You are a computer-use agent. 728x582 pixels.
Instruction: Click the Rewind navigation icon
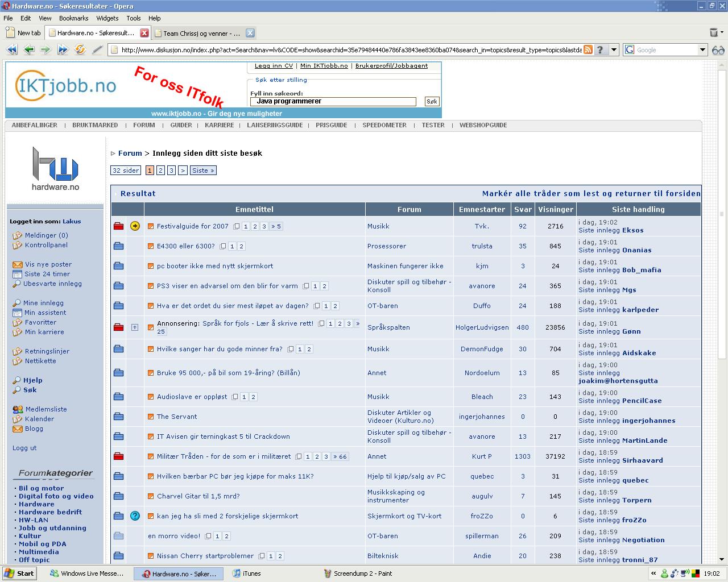(11, 49)
